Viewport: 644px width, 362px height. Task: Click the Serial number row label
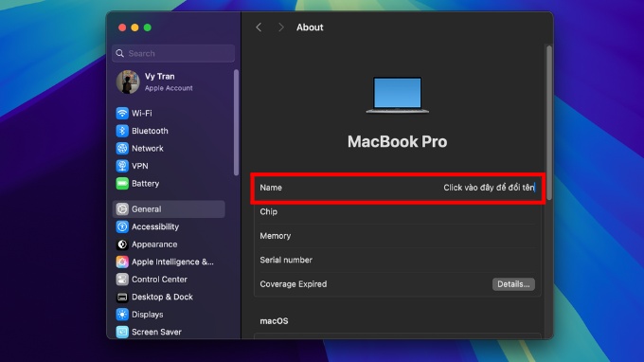[x=286, y=260]
